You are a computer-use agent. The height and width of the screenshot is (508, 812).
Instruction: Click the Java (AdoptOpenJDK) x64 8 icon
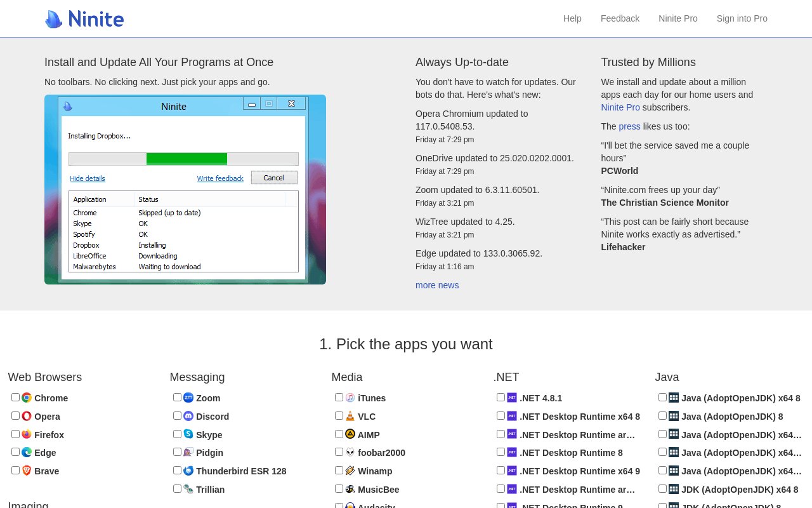[674, 398]
